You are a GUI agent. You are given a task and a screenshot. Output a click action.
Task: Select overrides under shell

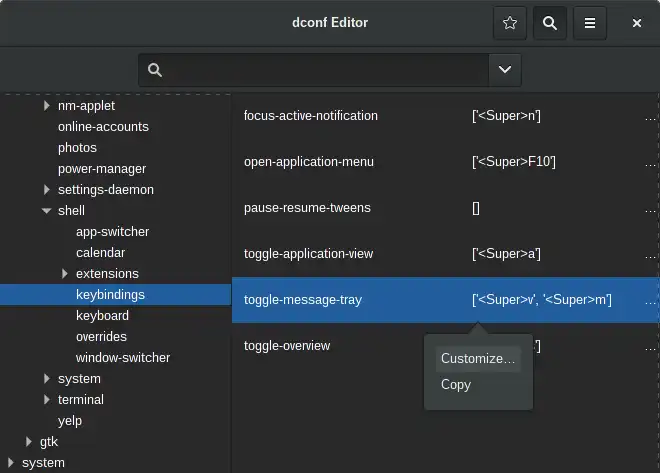click(101, 337)
